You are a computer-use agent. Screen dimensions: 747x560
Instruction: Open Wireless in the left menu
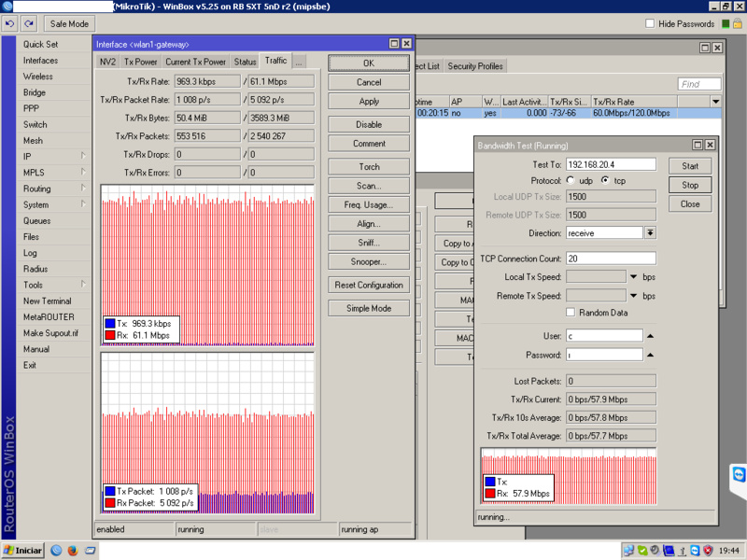tap(38, 77)
